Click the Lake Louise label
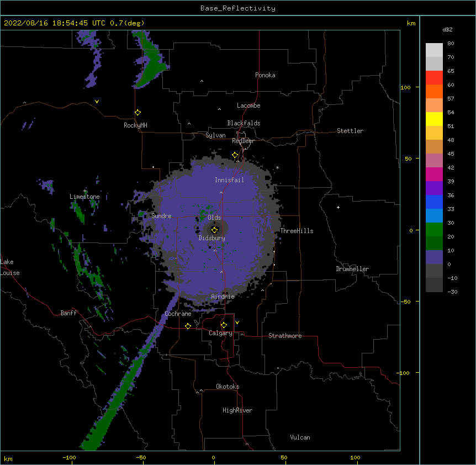The width and height of the screenshot is (476, 465). click(x=10, y=267)
